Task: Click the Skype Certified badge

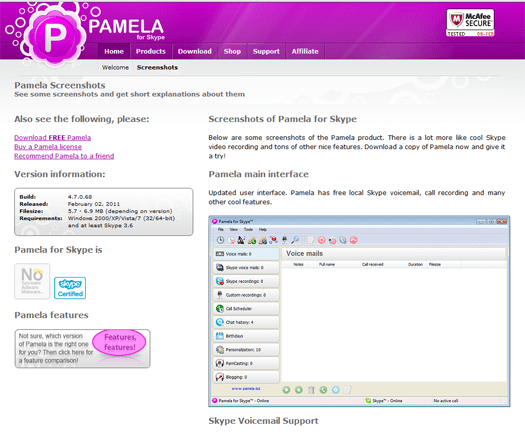Action: (x=70, y=288)
